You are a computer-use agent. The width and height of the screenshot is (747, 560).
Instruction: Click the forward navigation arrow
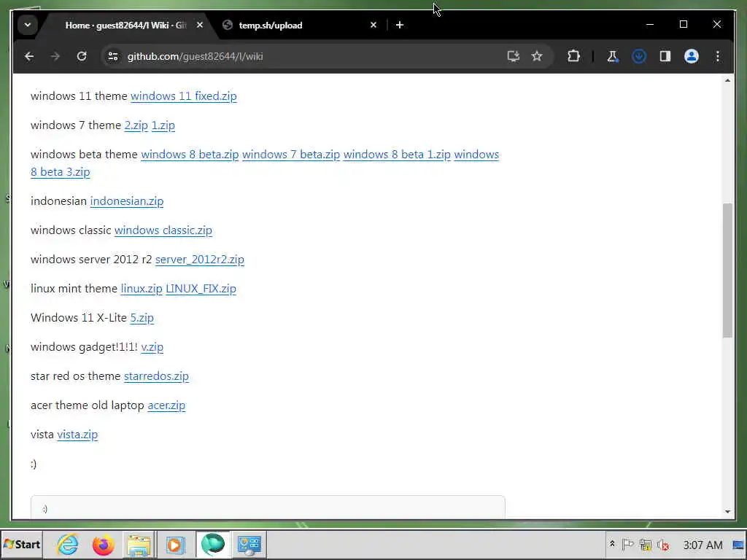55,56
